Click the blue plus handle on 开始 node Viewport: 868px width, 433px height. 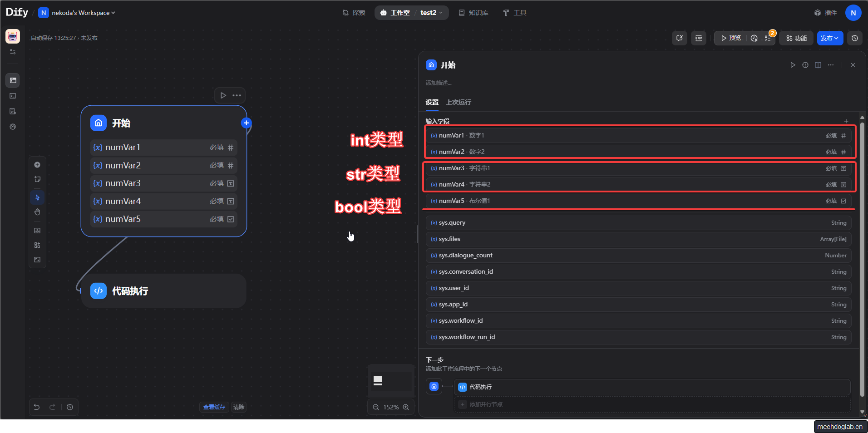[x=246, y=123]
